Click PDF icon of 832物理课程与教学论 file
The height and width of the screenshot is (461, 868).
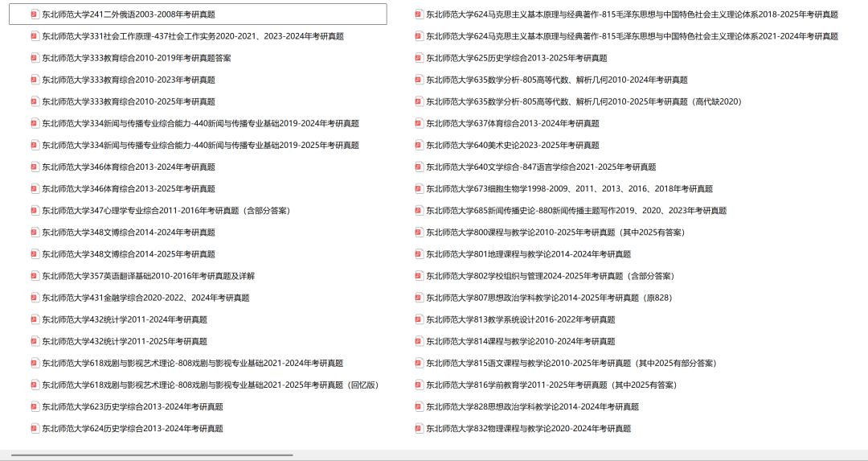click(x=419, y=428)
